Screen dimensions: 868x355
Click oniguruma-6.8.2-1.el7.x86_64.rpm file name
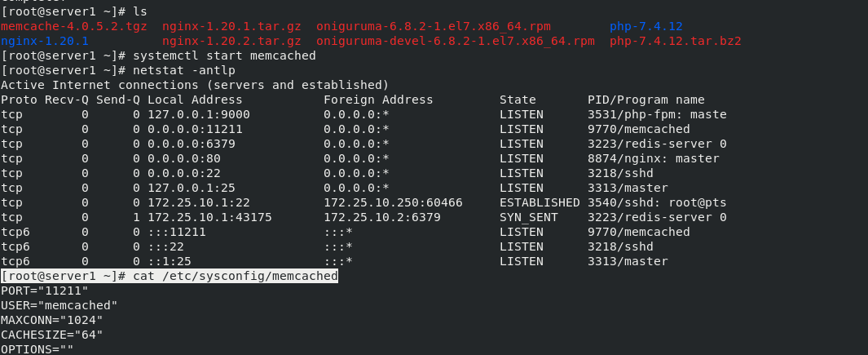(434, 27)
